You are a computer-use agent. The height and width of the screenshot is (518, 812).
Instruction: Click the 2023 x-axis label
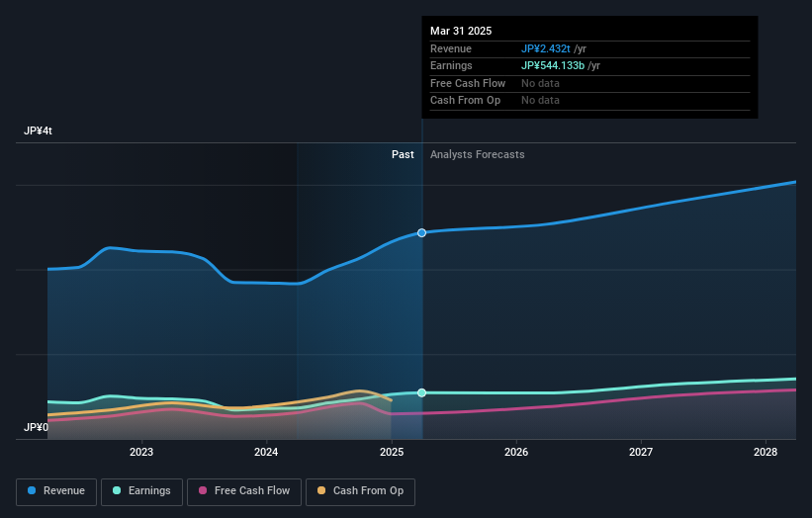[x=140, y=452]
